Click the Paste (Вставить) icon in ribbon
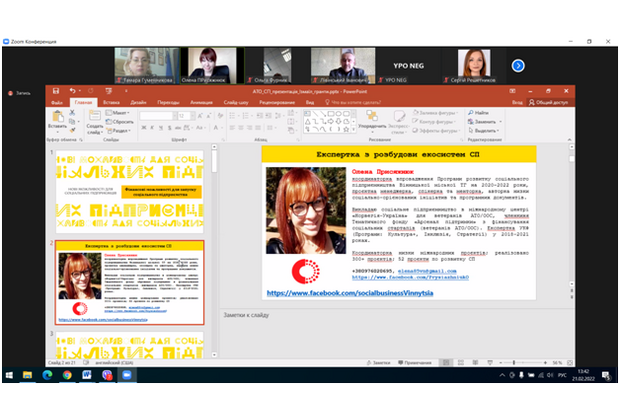Screen dimensions: 620x420 point(58,117)
